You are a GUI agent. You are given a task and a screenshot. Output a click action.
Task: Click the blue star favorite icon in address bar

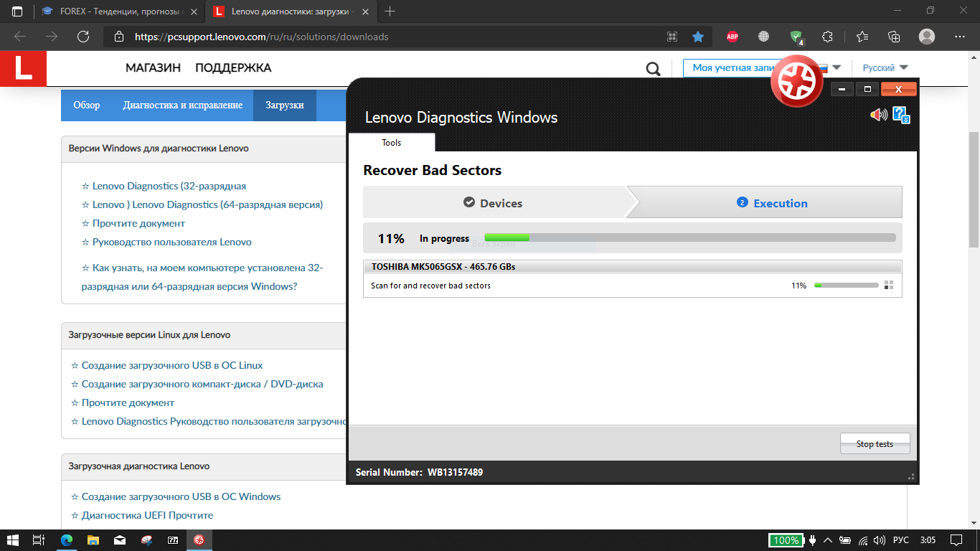coord(697,37)
